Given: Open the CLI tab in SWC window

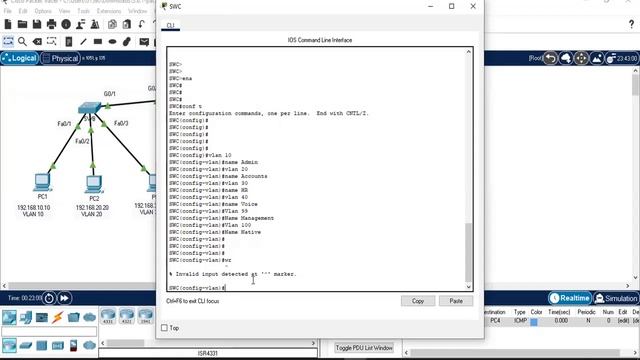Looking at the screenshot, I should pos(170,26).
